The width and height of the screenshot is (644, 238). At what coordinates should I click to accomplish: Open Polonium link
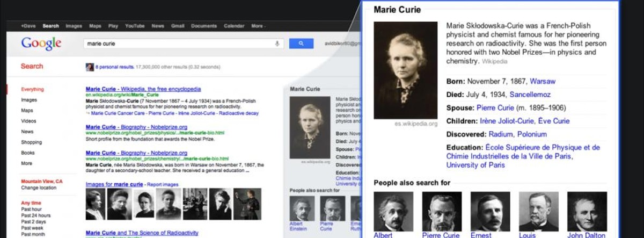coord(532,134)
